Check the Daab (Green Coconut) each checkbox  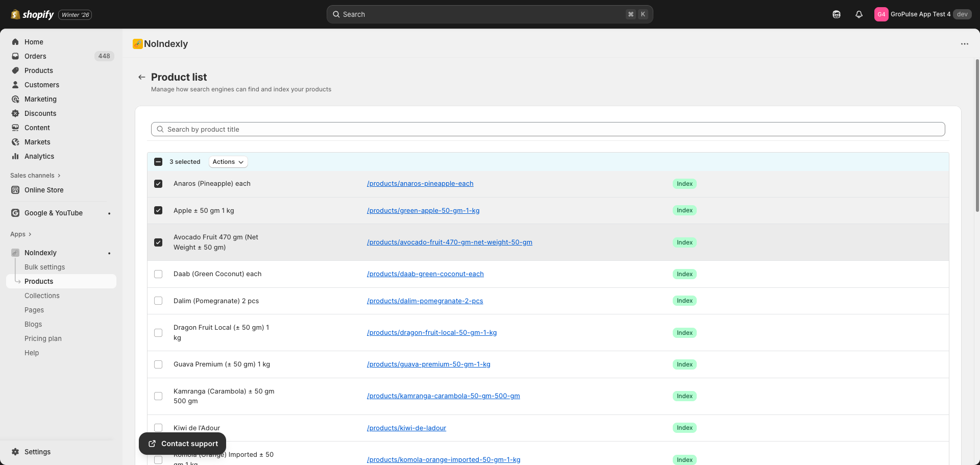point(158,274)
